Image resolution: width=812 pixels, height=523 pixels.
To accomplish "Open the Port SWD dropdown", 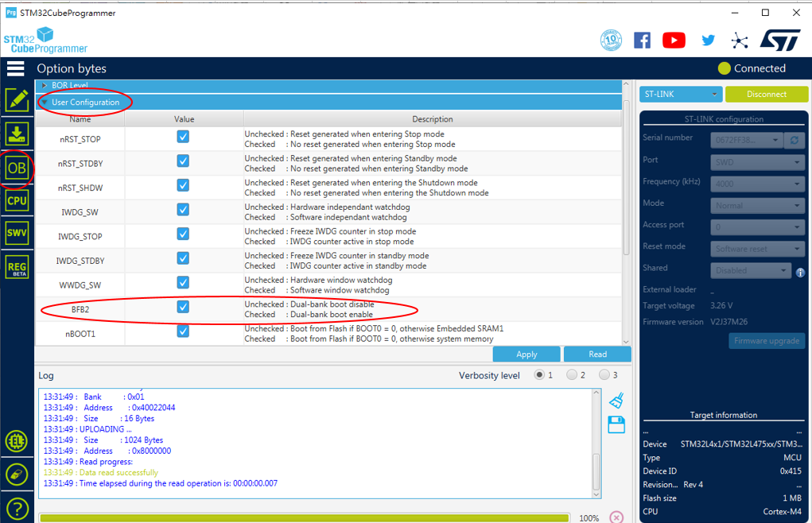I will click(x=757, y=162).
